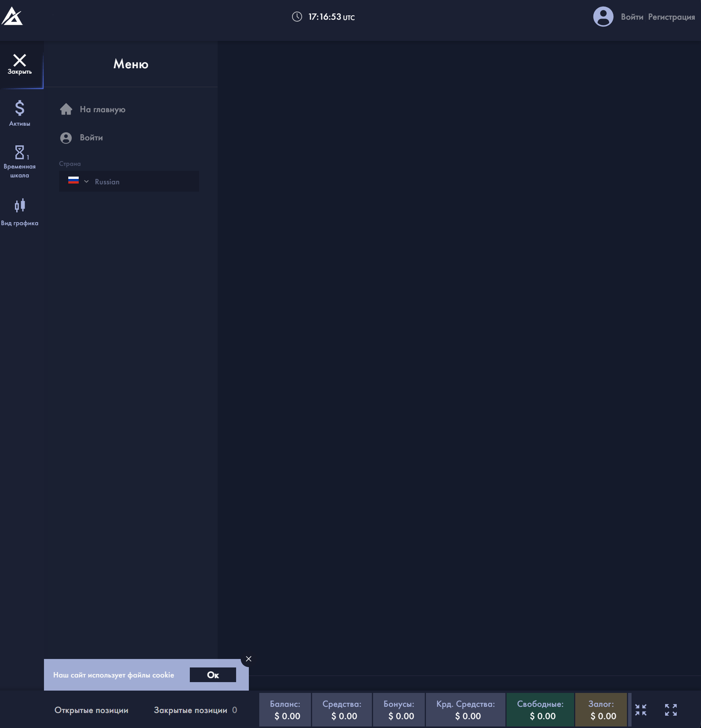Click the user avatar icon in header
701x728 pixels.
pos(603,17)
